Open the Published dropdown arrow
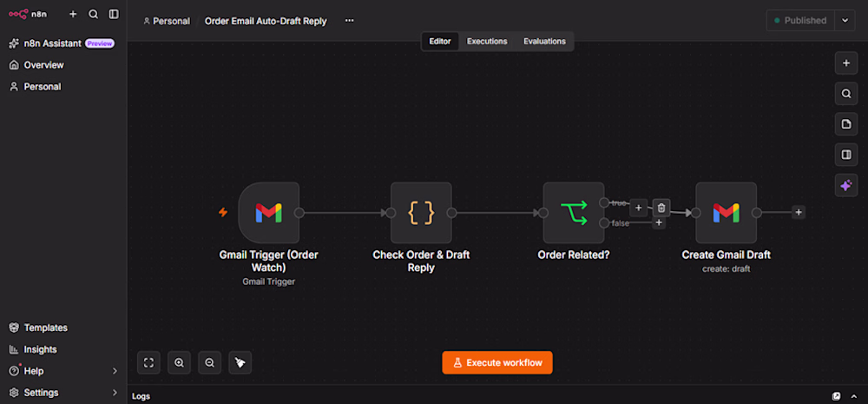The width and height of the screenshot is (868, 404). pyautogui.click(x=845, y=21)
